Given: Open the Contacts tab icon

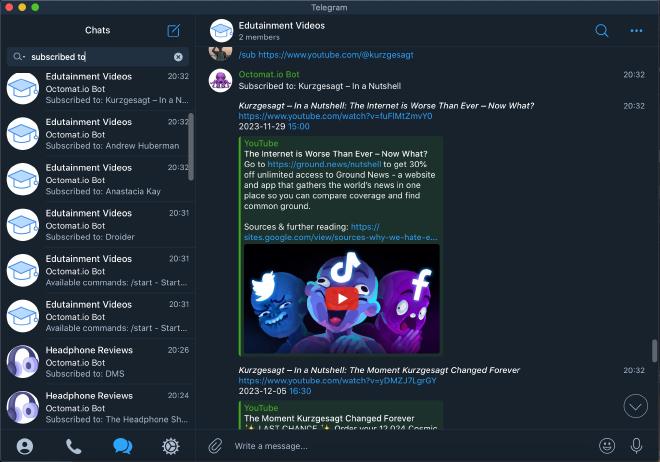Looking at the screenshot, I should click(25, 446).
